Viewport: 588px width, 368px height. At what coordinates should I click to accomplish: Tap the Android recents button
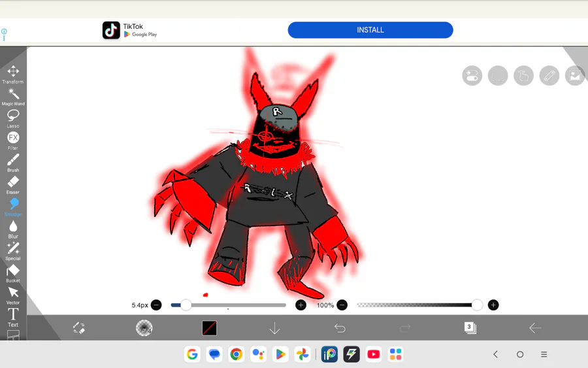pos(544,354)
